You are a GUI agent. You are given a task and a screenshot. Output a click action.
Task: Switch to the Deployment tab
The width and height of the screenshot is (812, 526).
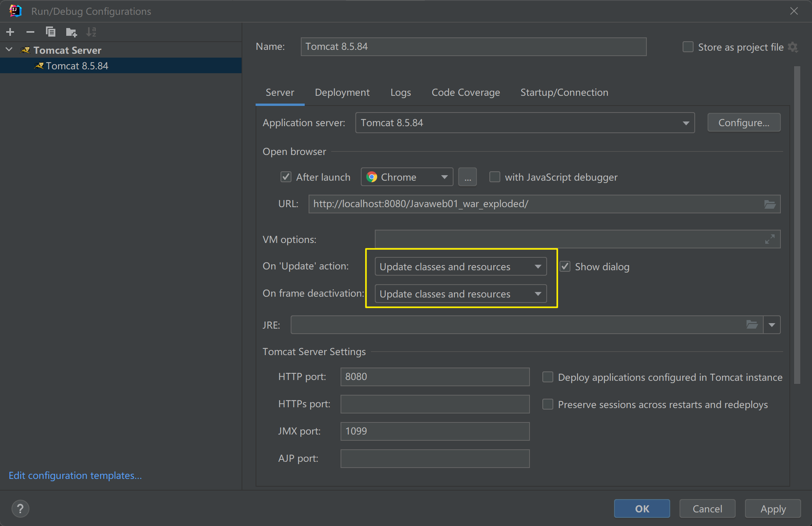pos(342,92)
